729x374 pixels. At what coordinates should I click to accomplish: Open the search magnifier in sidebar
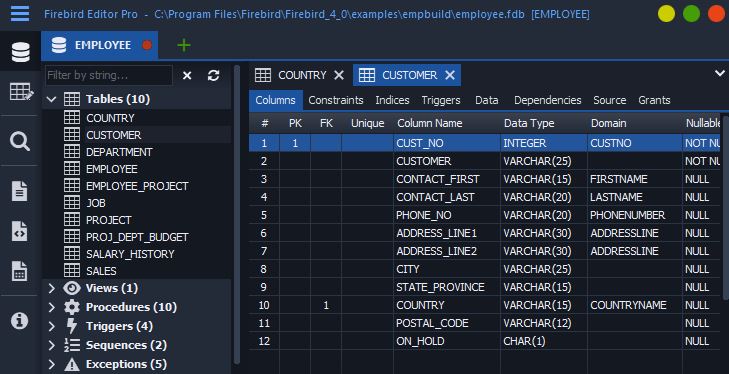pyautogui.click(x=20, y=141)
